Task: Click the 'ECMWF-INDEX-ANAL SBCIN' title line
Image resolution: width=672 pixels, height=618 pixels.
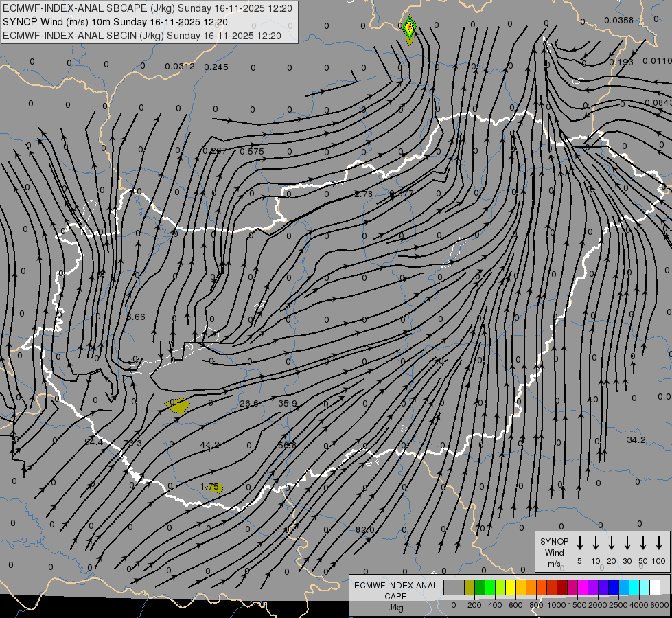Action: [142, 36]
